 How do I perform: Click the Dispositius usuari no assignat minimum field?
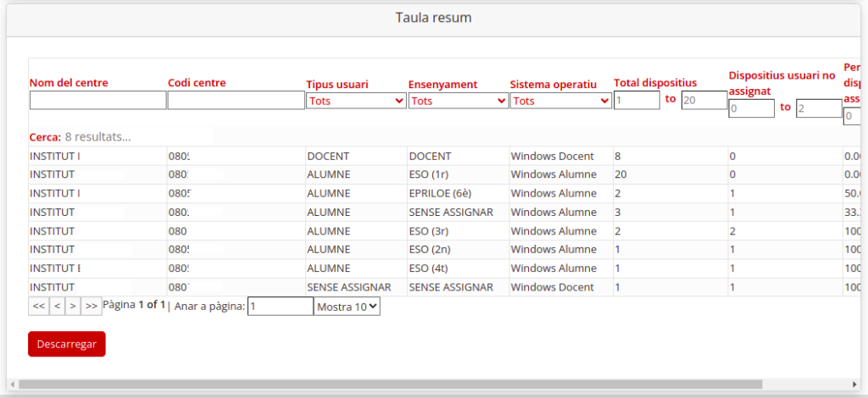coord(751,108)
